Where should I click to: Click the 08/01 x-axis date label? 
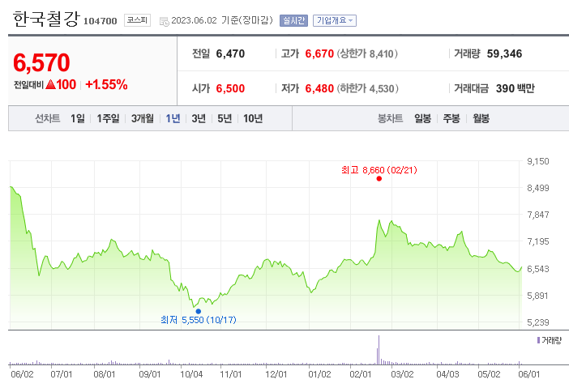[x=104, y=374]
